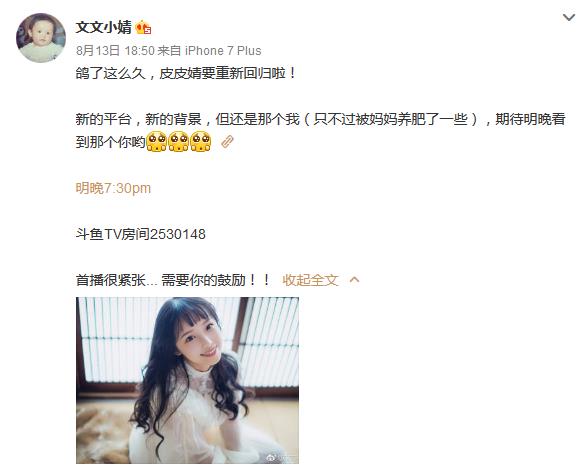Click 收起全文 to fold the post
Image resolution: width=581 pixels, height=467 pixels.
(310, 280)
